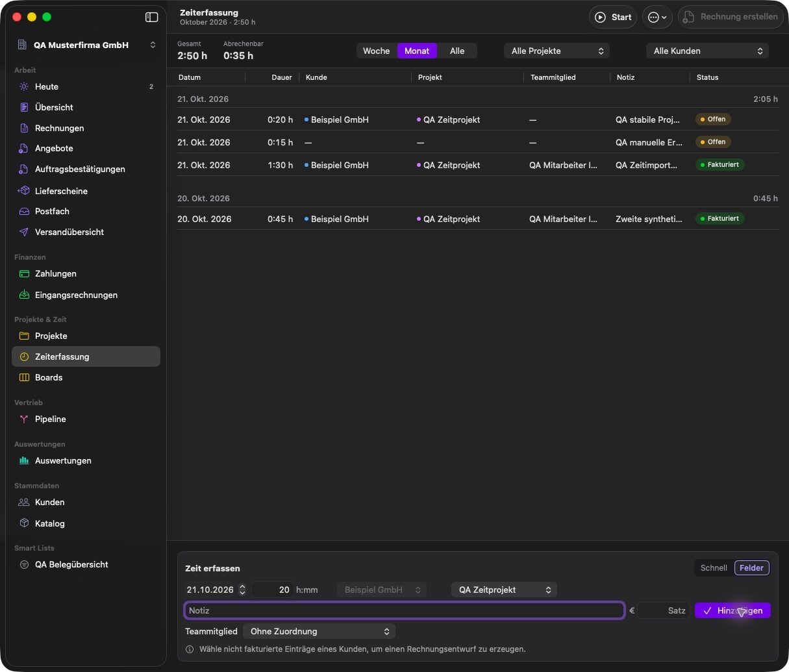Open the Beispiel GmbH customer dropdown

point(382,590)
